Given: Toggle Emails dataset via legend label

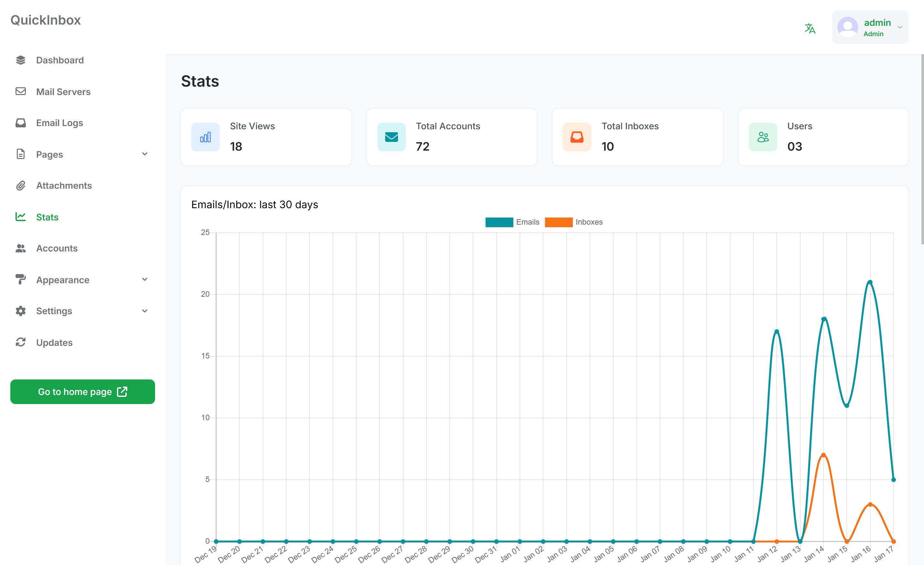Looking at the screenshot, I should [x=527, y=222].
